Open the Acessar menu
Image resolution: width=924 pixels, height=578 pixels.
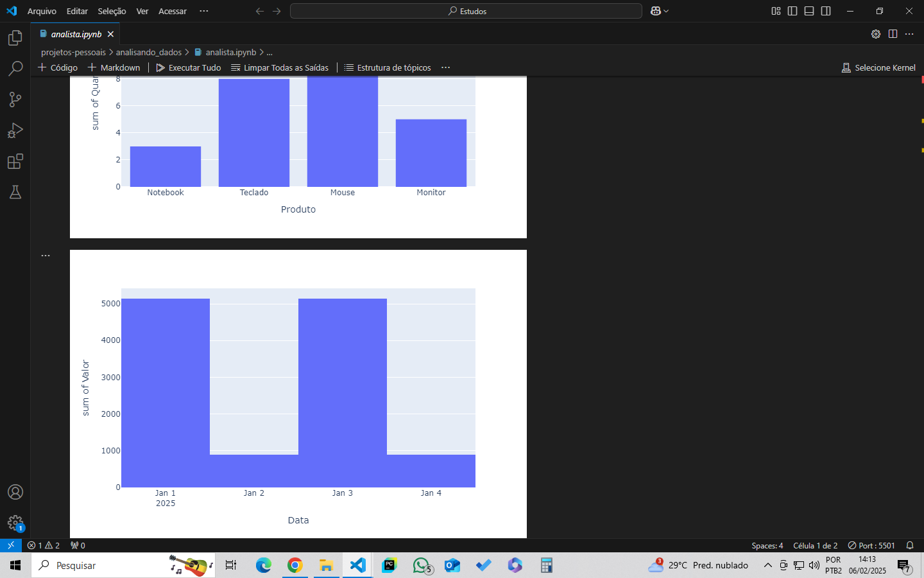pyautogui.click(x=173, y=11)
